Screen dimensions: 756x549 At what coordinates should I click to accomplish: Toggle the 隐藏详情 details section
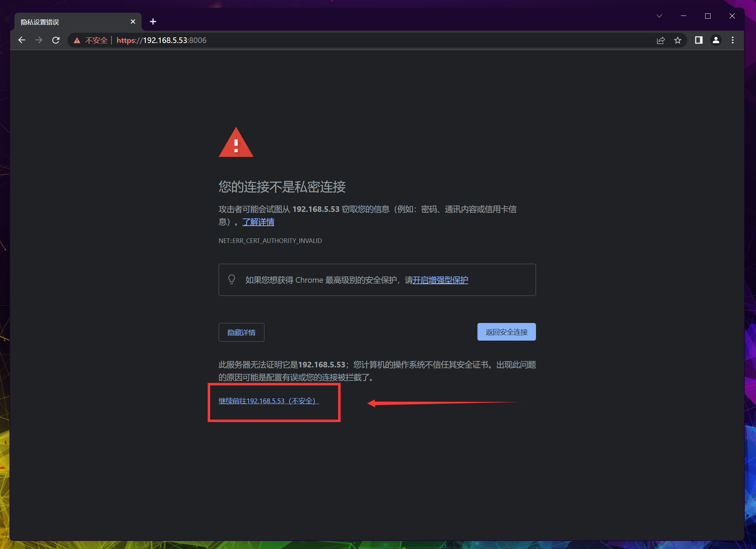(x=241, y=332)
